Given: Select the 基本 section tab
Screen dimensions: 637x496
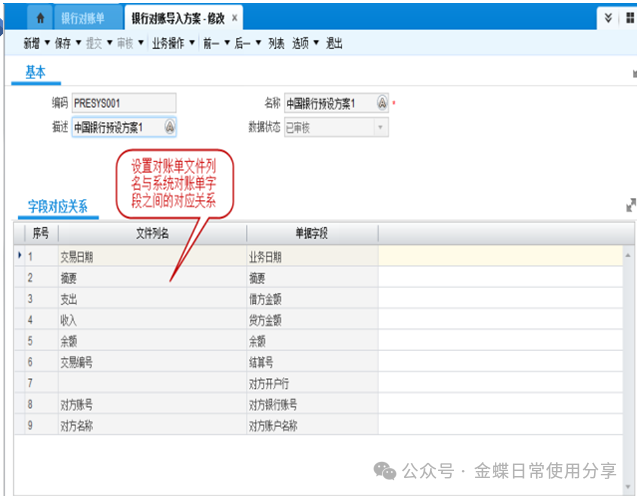Looking at the screenshot, I should click(35, 72).
